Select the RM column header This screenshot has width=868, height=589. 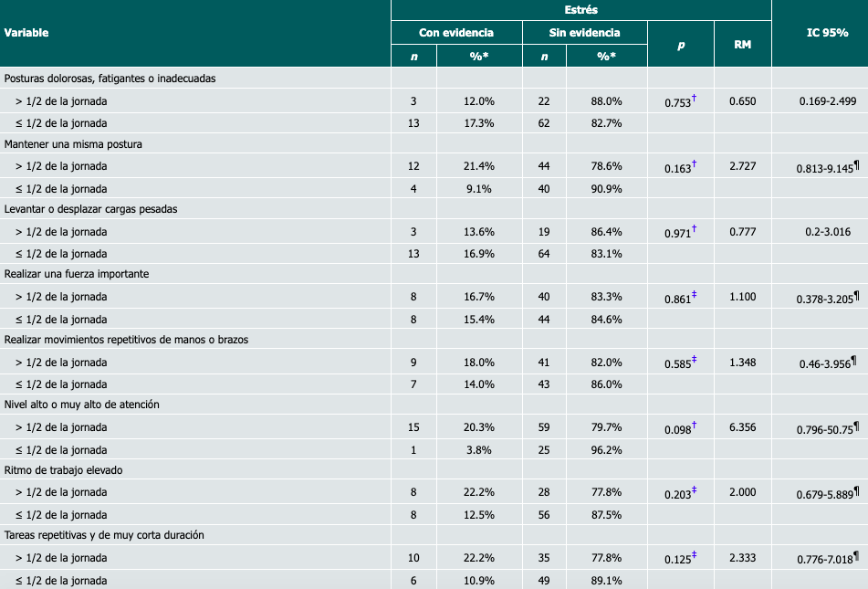point(742,44)
